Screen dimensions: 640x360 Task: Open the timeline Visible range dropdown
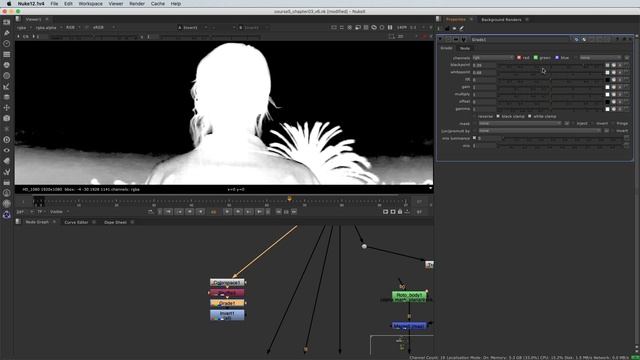coord(59,212)
